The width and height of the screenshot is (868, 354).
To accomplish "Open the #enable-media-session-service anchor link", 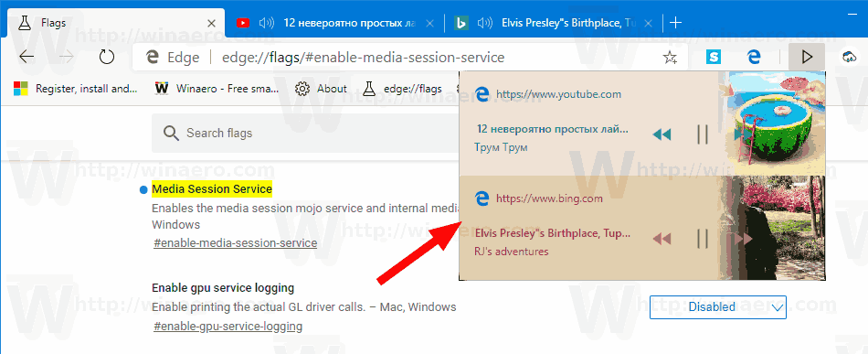I will [x=235, y=242].
